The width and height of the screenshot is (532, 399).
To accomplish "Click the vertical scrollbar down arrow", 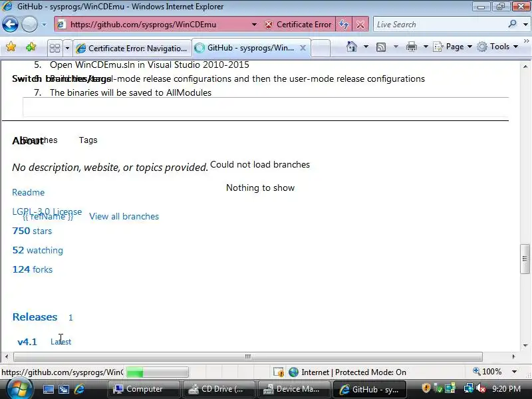I will click(525, 345).
